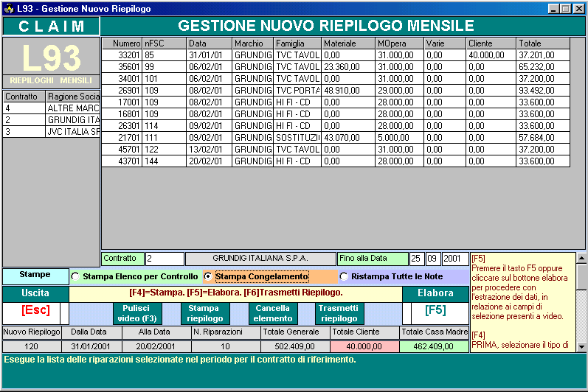Click Totale Casa Madre value 462.409,00

[435, 347]
